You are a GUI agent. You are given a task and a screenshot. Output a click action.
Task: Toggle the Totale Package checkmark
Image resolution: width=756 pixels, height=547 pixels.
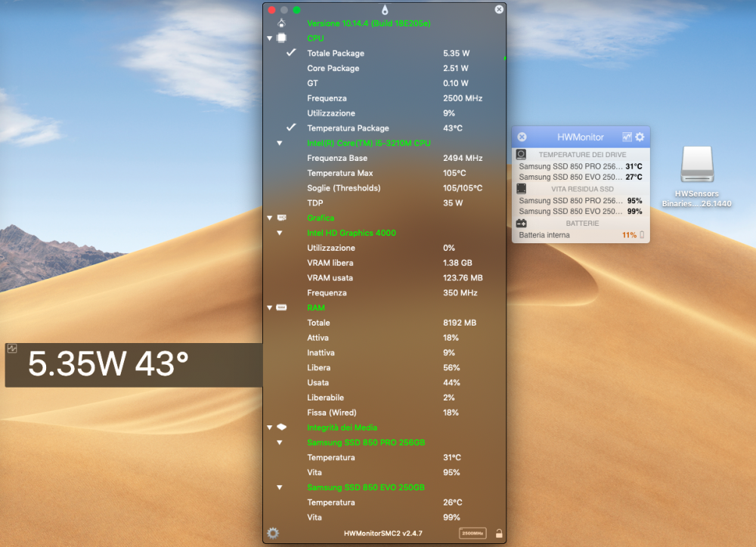[291, 53]
